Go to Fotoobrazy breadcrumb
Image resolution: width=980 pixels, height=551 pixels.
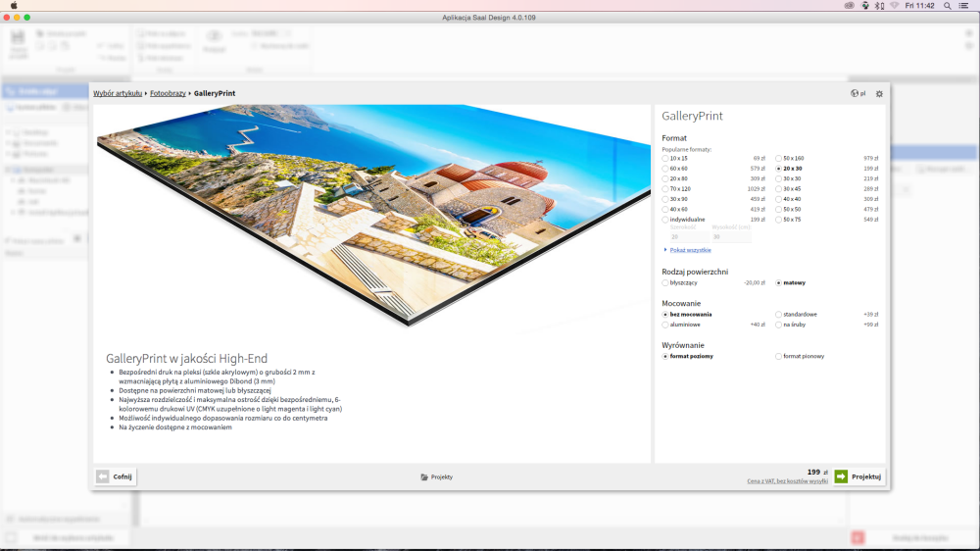click(168, 94)
